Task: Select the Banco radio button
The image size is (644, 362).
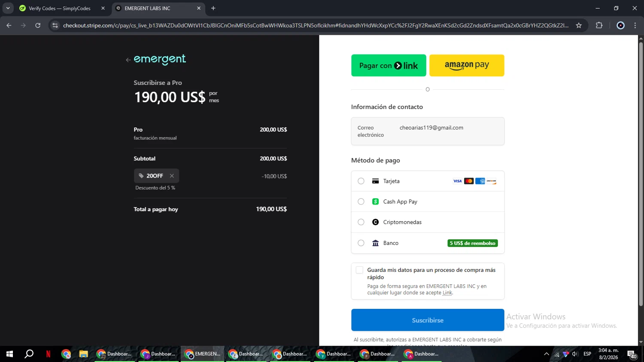Action: click(x=361, y=243)
